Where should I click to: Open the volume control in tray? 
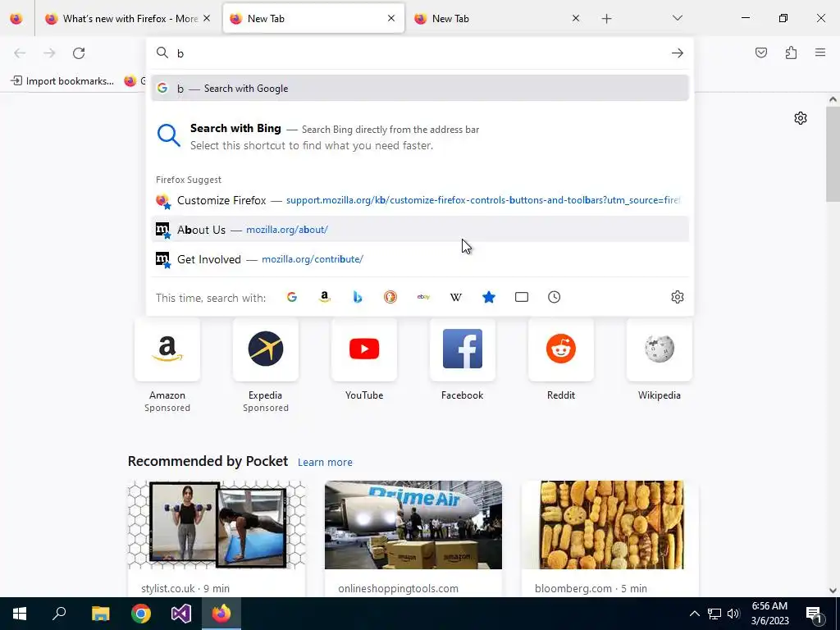(733, 614)
